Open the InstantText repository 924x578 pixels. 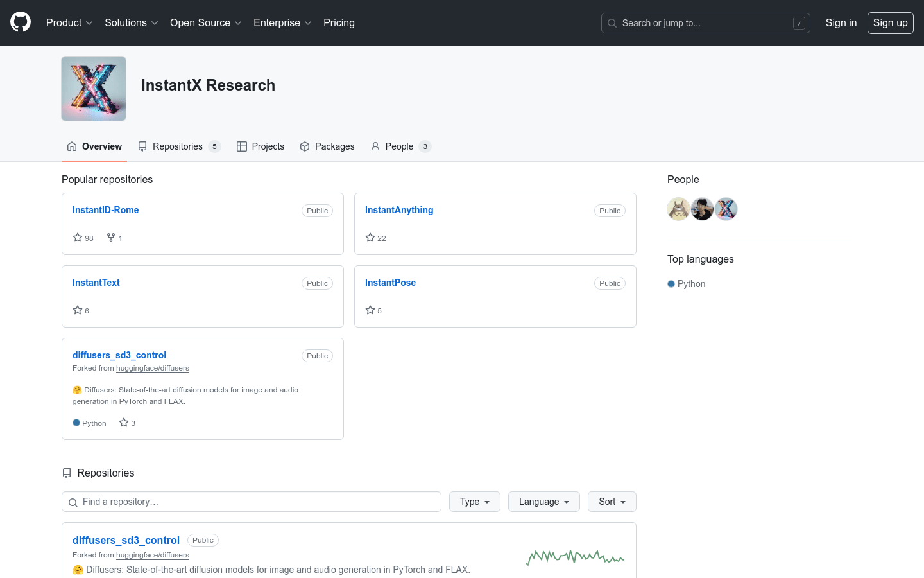click(96, 283)
